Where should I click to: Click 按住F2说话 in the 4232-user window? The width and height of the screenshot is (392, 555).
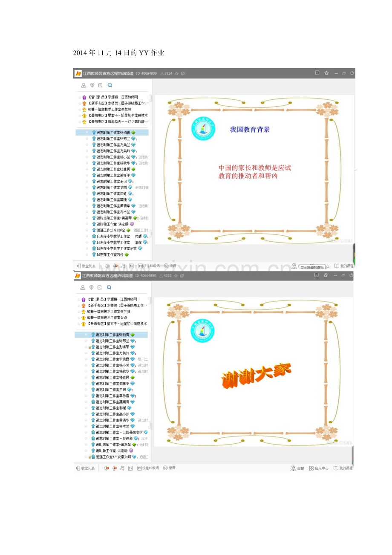(148, 468)
